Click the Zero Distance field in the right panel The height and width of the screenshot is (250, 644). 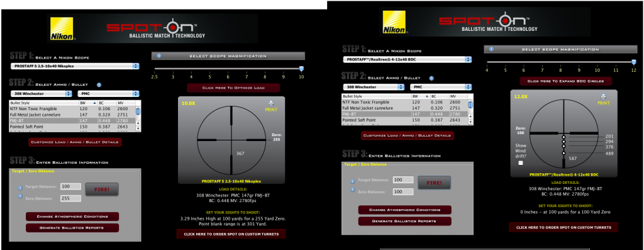403,191
